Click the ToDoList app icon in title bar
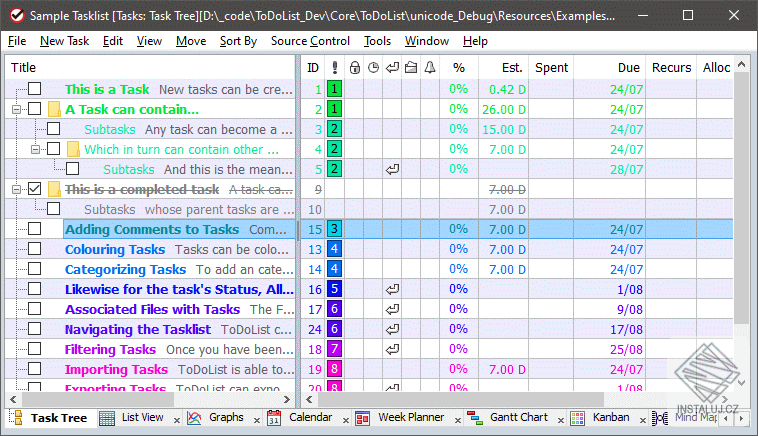758x436 pixels. click(17, 15)
